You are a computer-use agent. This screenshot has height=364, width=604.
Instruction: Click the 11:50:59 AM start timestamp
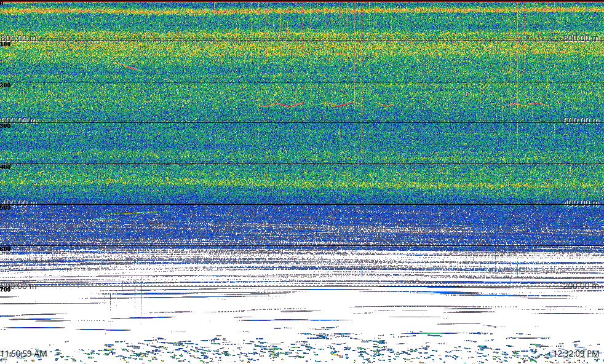coord(24,354)
